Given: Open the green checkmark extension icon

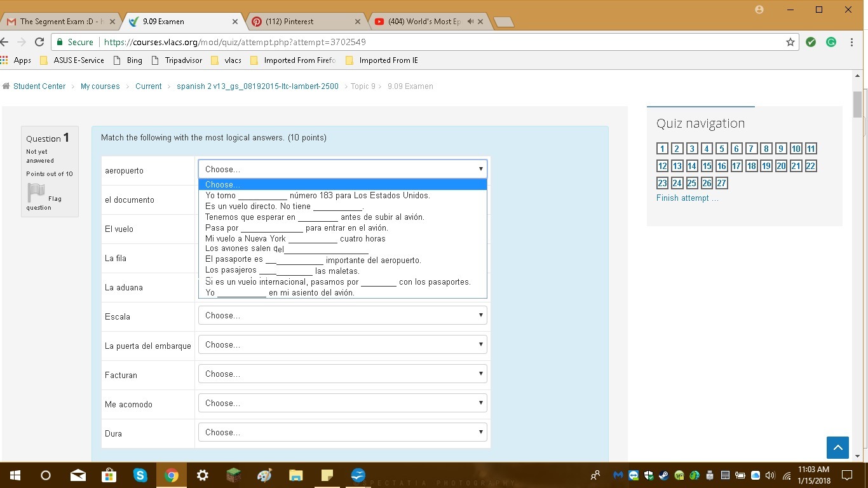Looking at the screenshot, I should [811, 42].
